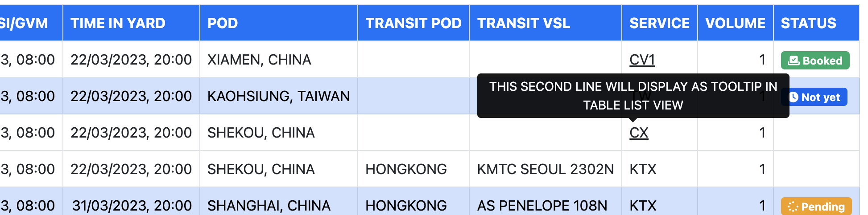Click the STATUS column header
Image resolution: width=868 pixels, height=215 pixels.
point(808,23)
